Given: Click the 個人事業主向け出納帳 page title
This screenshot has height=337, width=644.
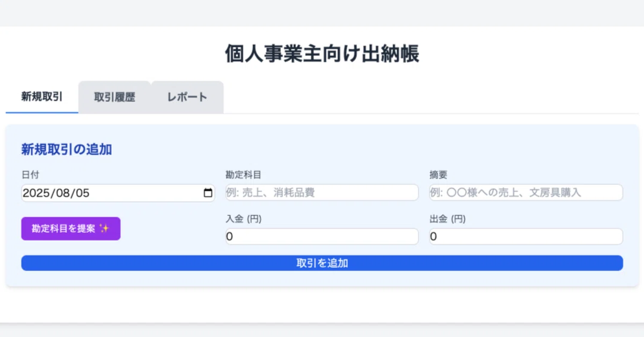Looking at the screenshot, I should tap(322, 54).
